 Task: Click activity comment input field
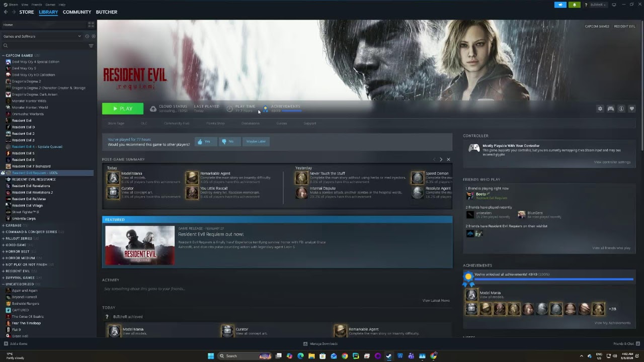coord(277,289)
